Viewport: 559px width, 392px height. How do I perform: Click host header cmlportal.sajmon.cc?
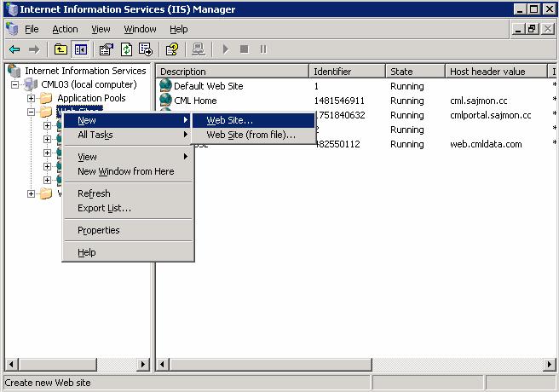(491, 115)
